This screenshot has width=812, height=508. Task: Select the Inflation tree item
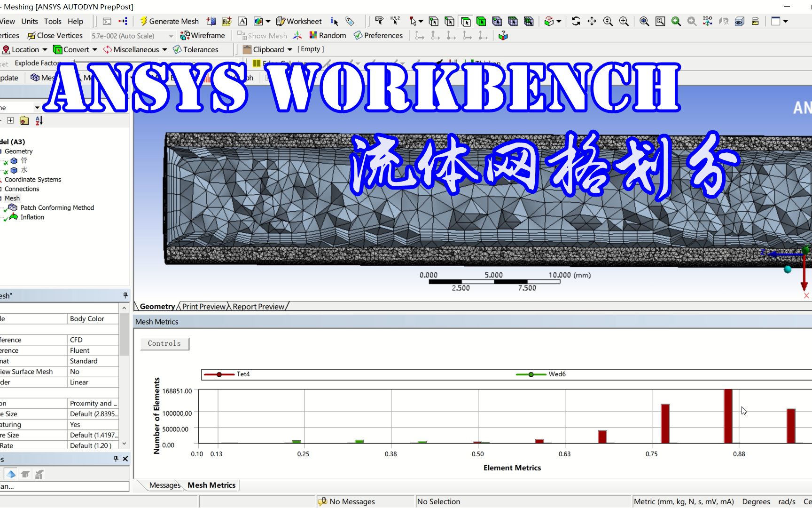point(32,217)
